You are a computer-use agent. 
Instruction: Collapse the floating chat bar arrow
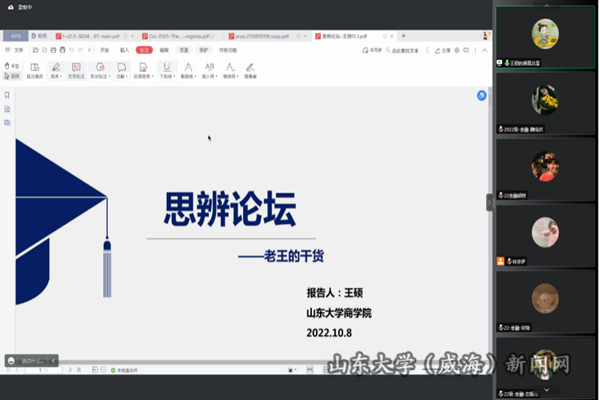pyautogui.click(x=53, y=361)
